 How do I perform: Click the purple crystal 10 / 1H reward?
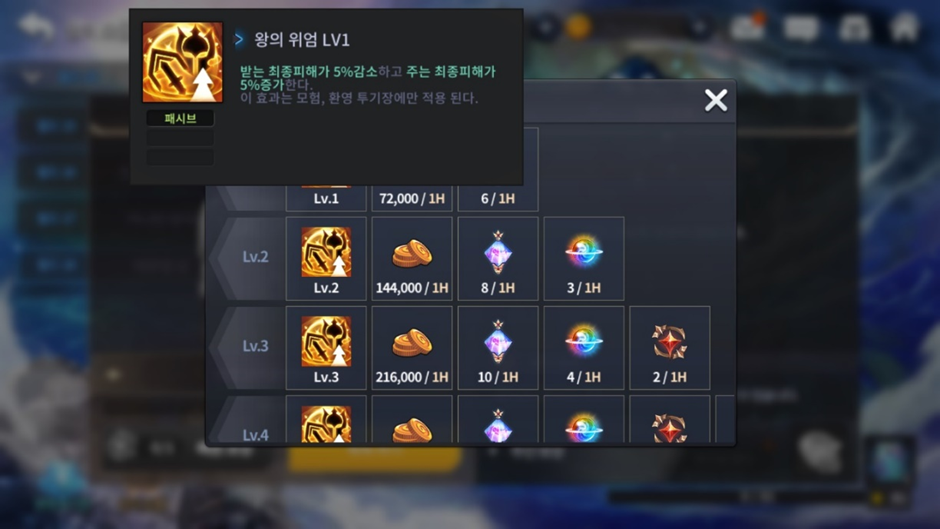[x=498, y=348]
